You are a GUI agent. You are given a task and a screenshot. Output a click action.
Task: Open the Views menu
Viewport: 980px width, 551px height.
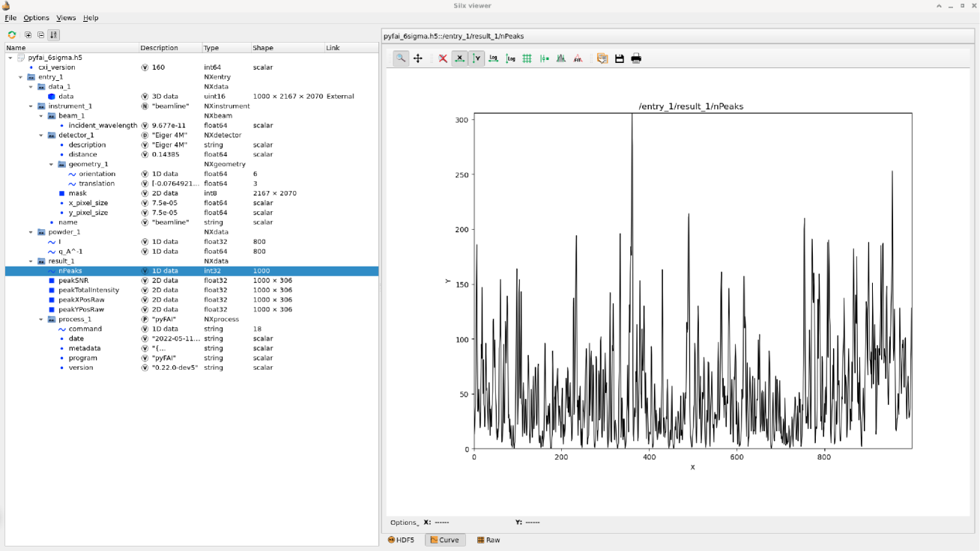point(66,18)
